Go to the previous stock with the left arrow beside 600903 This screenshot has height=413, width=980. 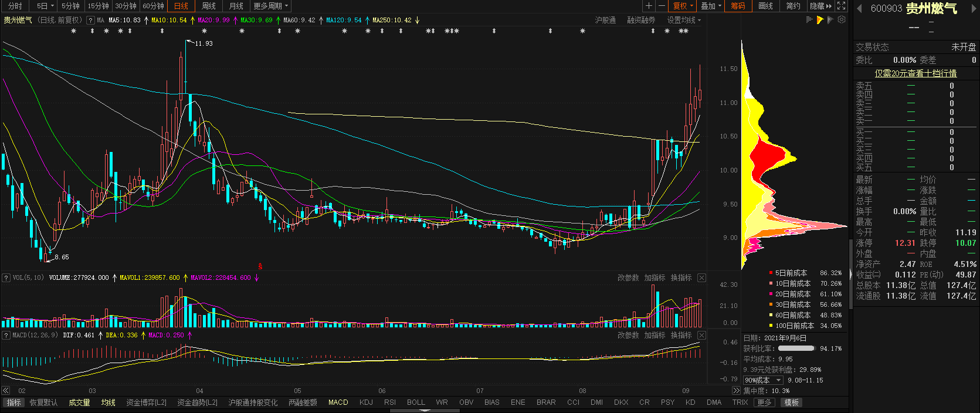(x=860, y=8)
